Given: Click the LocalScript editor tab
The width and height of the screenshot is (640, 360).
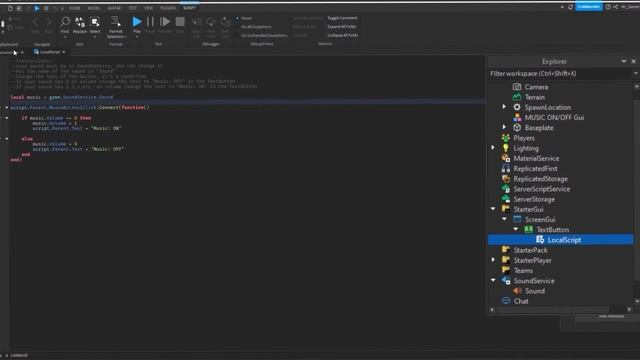Looking at the screenshot, I should tap(50, 52).
